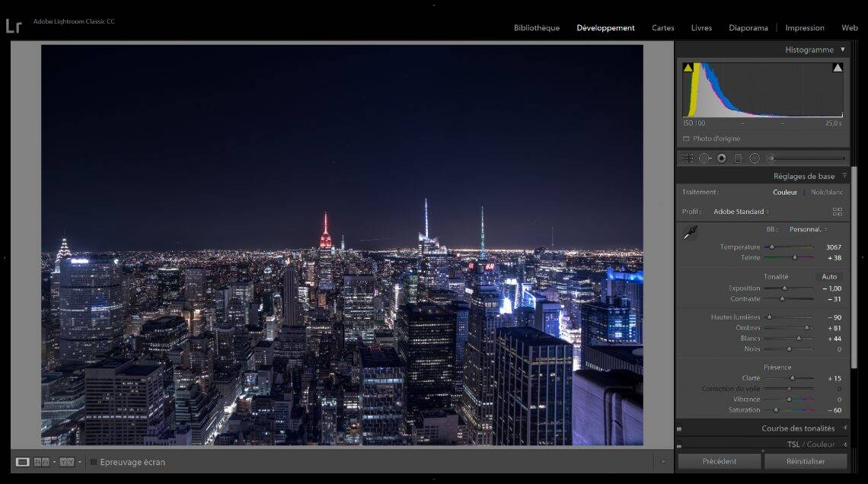Activate the RA before/after reference view

[42, 462]
